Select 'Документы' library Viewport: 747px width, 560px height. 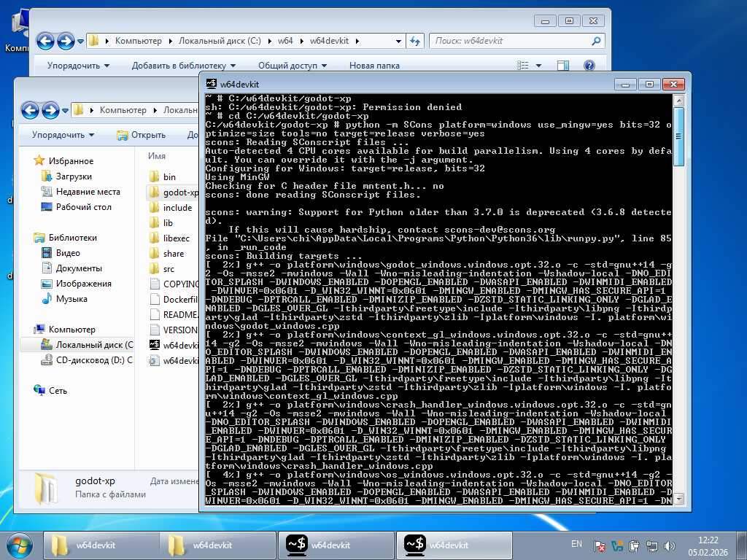(79, 268)
